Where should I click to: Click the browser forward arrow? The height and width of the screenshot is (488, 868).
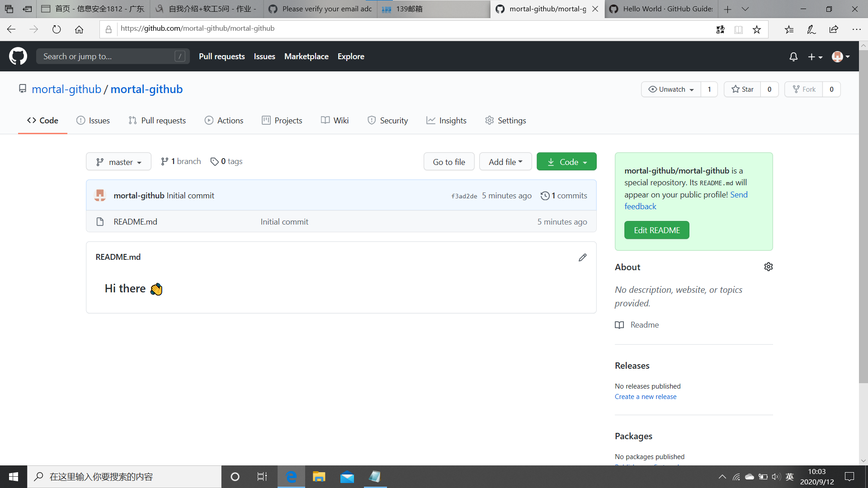(x=34, y=29)
